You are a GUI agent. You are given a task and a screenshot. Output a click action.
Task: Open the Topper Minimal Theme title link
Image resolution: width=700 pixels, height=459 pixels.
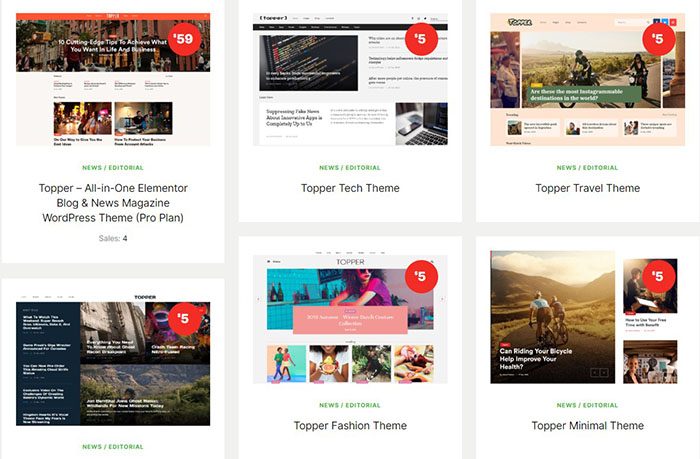coord(587,426)
